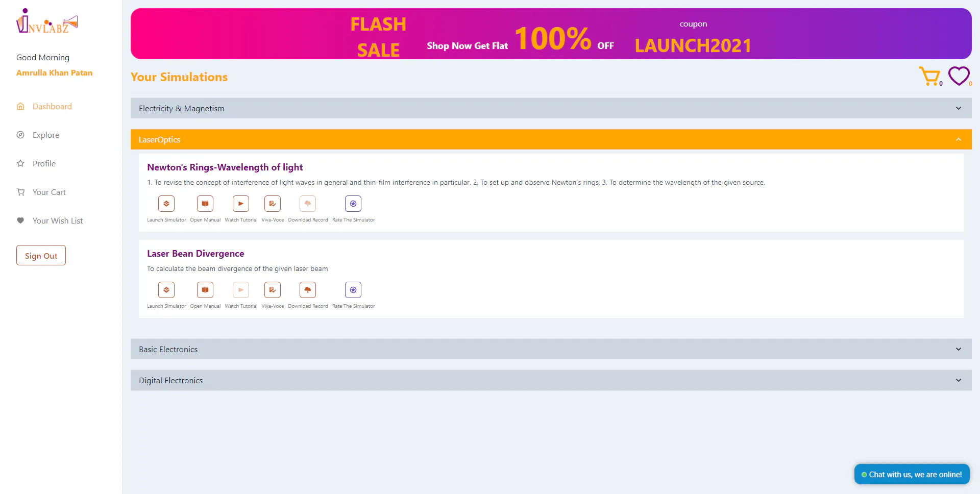Screen dimensions: 980x494
Task: Rate the Newton's Rings simulator
Action: point(353,204)
